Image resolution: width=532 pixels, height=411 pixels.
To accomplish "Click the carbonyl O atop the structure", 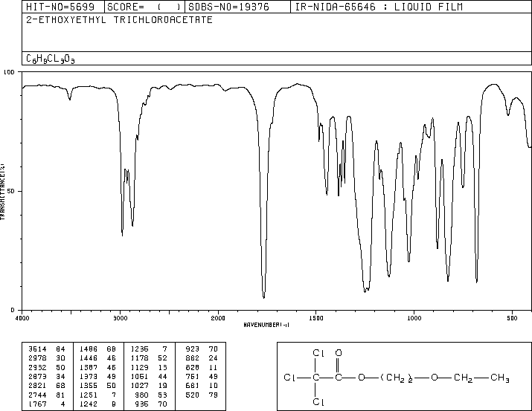I will (x=339, y=353).
